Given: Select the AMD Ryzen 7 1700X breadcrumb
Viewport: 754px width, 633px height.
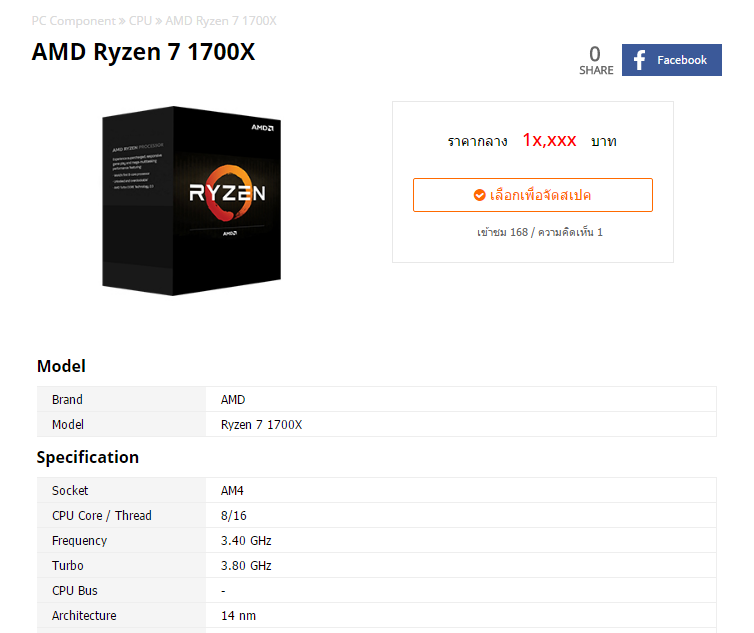Looking at the screenshot, I should [221, 21].
